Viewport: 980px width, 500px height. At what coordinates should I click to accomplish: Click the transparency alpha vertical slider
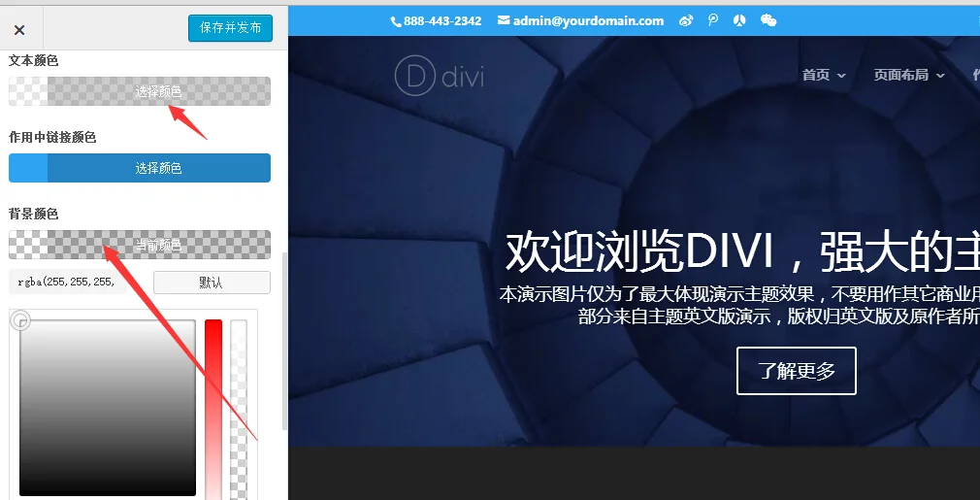pyautogui.click(x=239, y=410)
